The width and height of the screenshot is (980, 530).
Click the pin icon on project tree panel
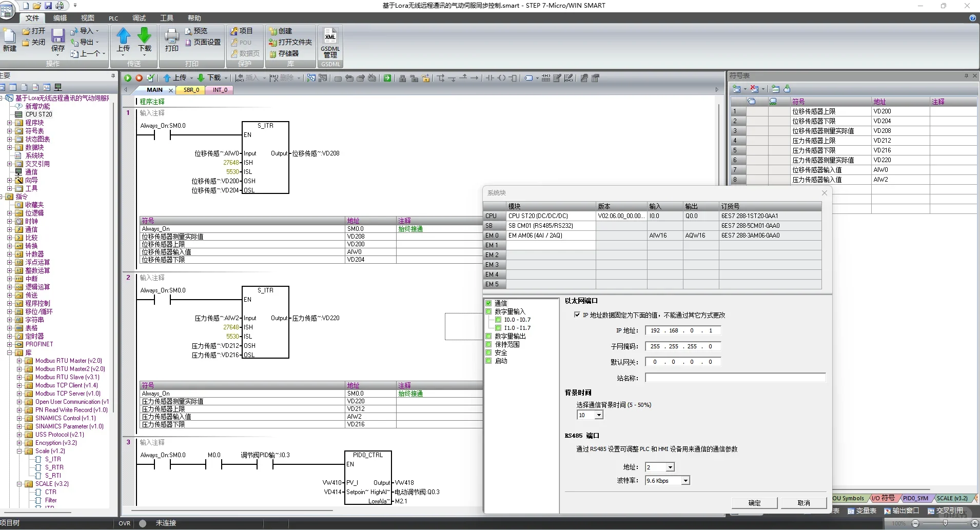(113, 75)
